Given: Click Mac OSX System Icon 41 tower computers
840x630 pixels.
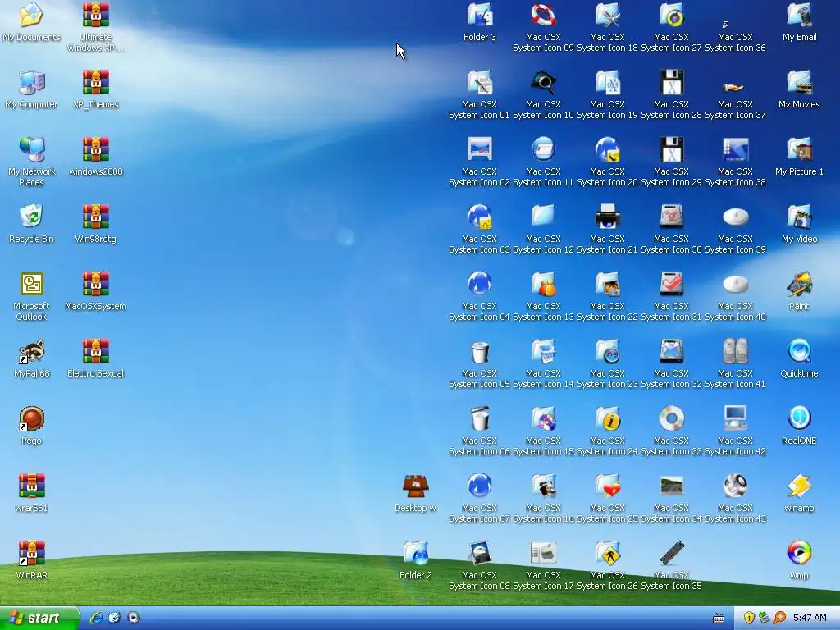Looking at the screenshot, I should [x=735, y=351].
